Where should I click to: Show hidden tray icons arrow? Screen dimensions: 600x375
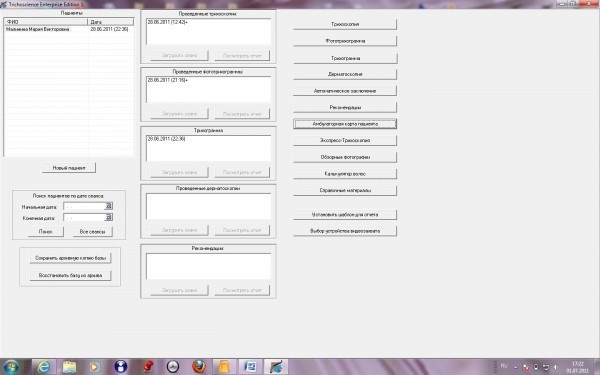pyautogui.click(x=515, y=367)
